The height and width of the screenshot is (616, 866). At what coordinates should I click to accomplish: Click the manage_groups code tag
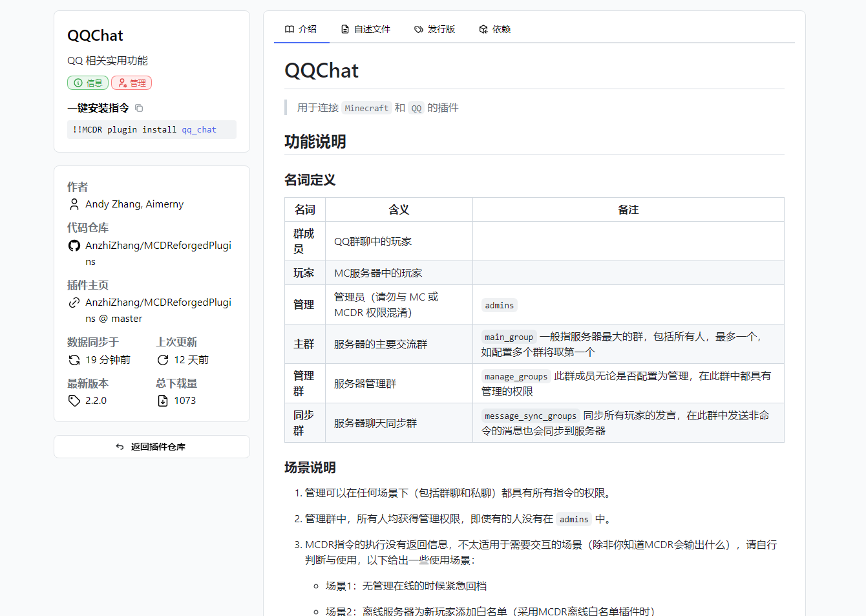tap(516, 376)
